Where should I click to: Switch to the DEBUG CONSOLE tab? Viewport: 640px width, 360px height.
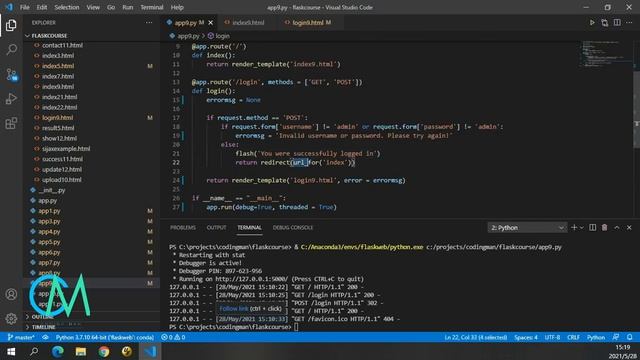coord(293,227)
